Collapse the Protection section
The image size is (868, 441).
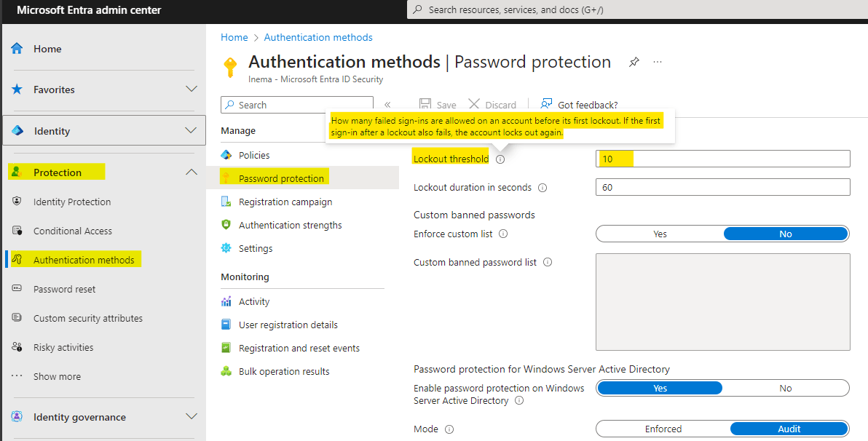click(x=192, y=172)
